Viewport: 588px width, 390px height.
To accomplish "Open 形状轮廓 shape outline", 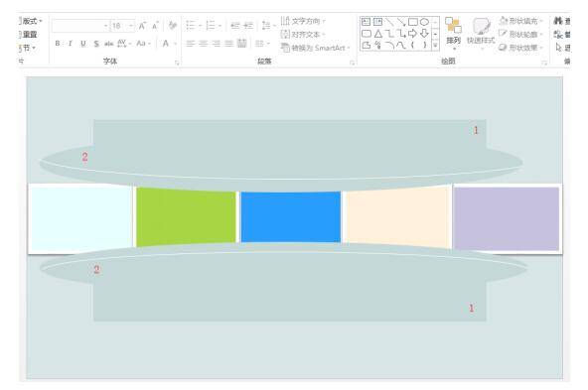I will [x=521, y=35].
